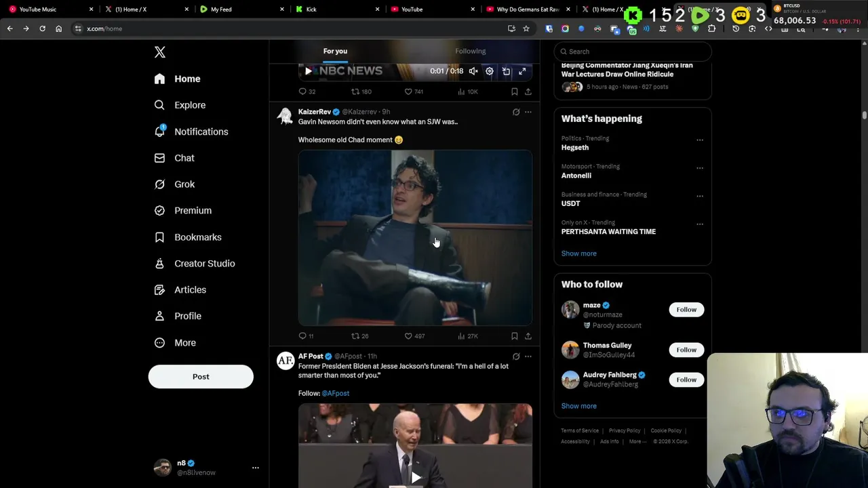Reload the page in the browser
Screen dimensions: 868x488
pos(42,28)
